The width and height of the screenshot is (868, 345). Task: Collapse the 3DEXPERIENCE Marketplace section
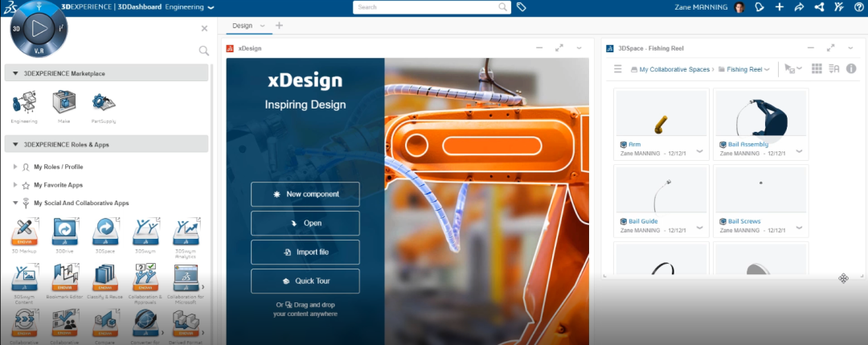pos(15,73)
